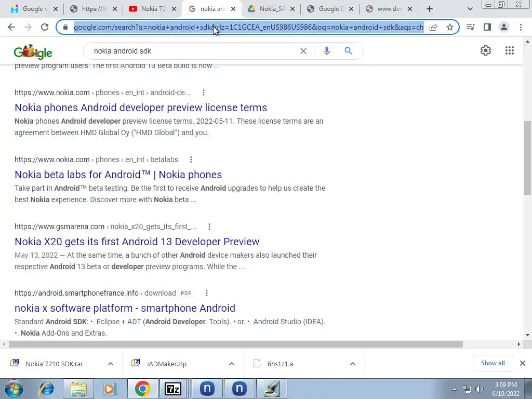Submit search with magnifier icon

pos(348,51)
